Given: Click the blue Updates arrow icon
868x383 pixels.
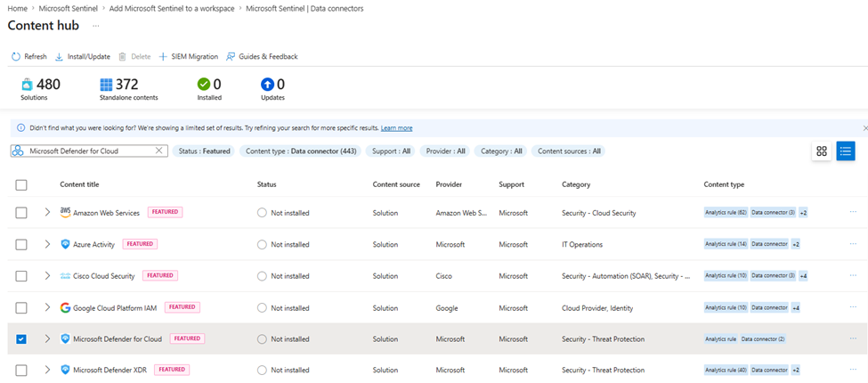Looking at the screenshot, I should (267, 85).
